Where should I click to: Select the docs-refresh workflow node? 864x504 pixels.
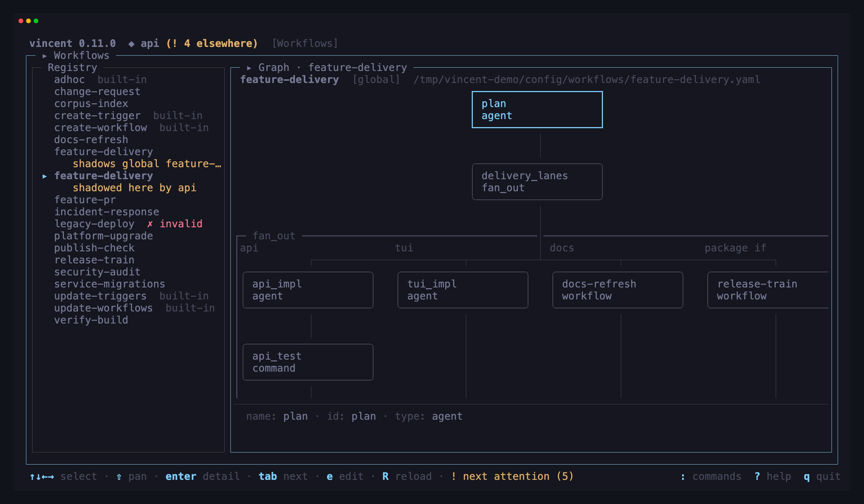[x=618, y=290]
